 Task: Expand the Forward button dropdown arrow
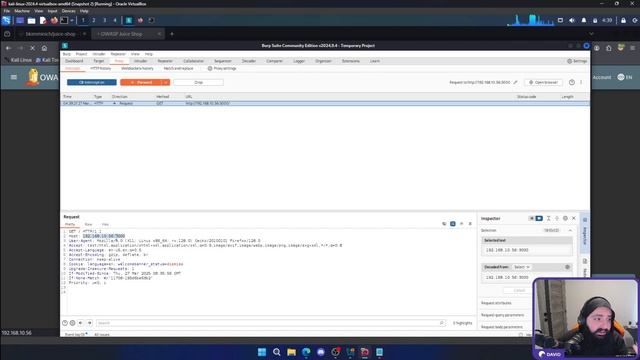(166, 82)
